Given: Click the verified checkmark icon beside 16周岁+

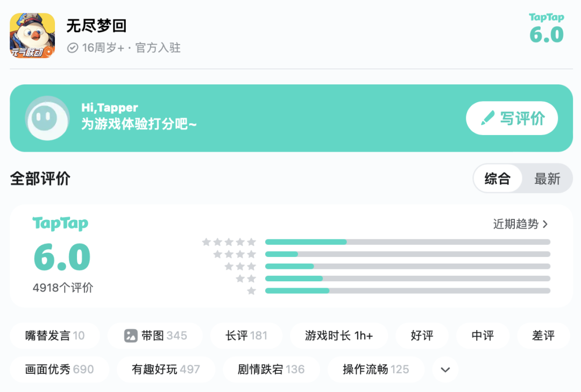Looking at the screenshot, I should coord(73,48).
